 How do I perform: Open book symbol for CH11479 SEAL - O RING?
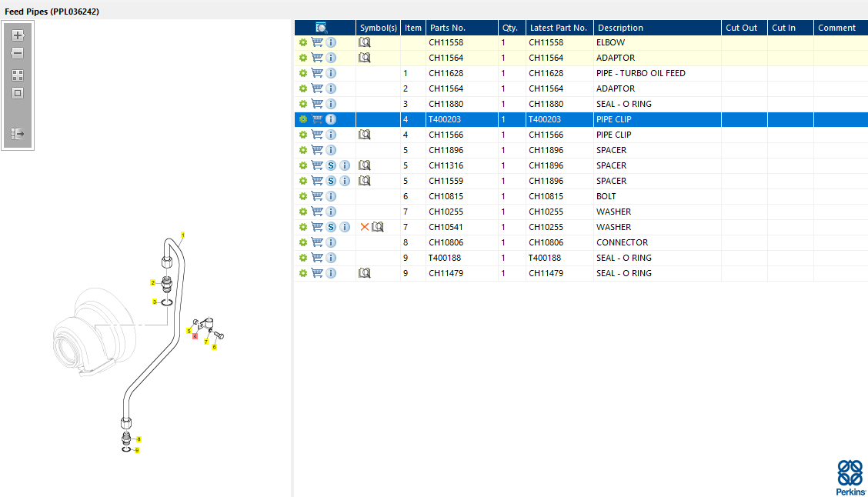(364, 273)
